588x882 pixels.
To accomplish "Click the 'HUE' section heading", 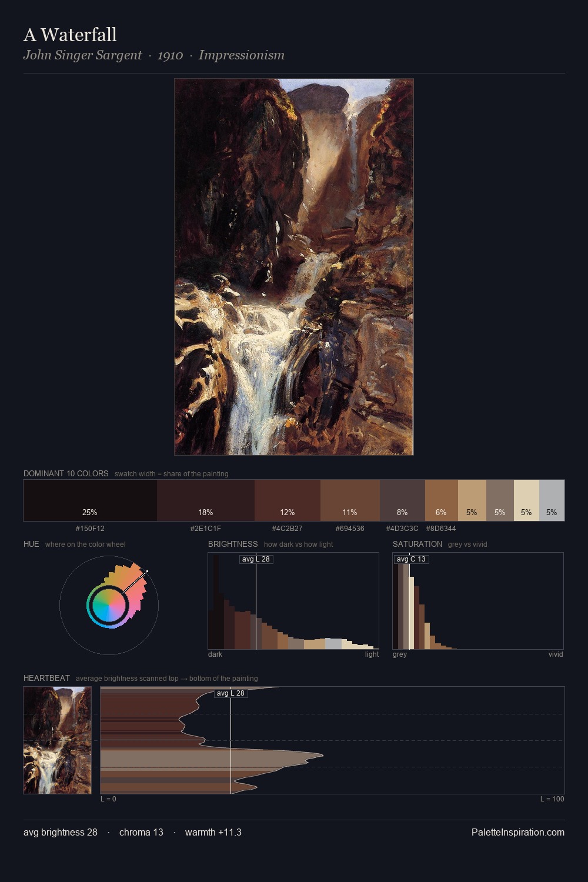I will click(x=31, y=544).
